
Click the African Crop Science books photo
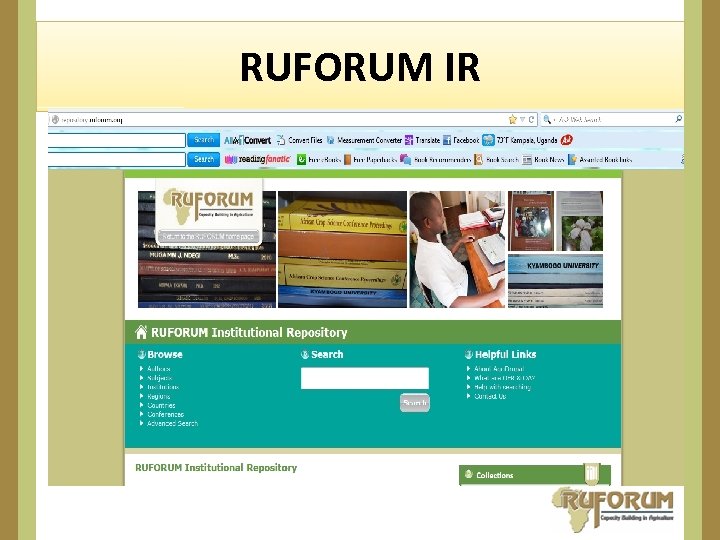(x=342, y=249)
